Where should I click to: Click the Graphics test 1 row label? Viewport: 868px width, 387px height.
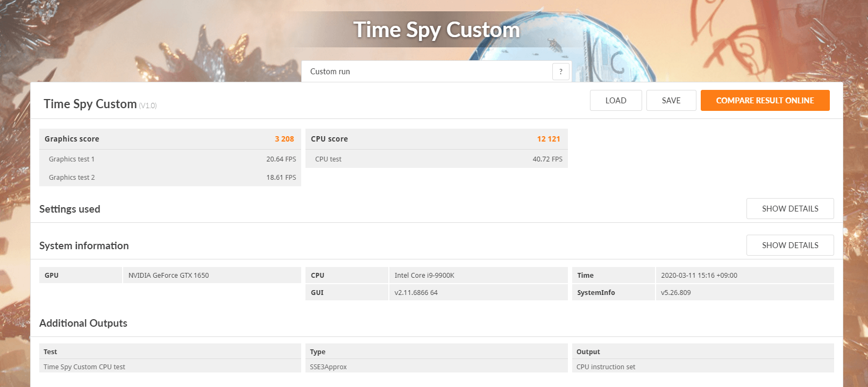click(72, 159)
